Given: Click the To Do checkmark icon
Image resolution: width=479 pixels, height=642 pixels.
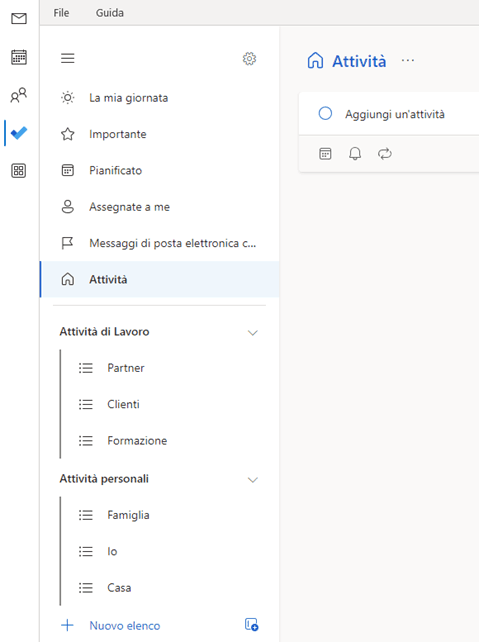Looking at the screenshot, I should (19, 133).
